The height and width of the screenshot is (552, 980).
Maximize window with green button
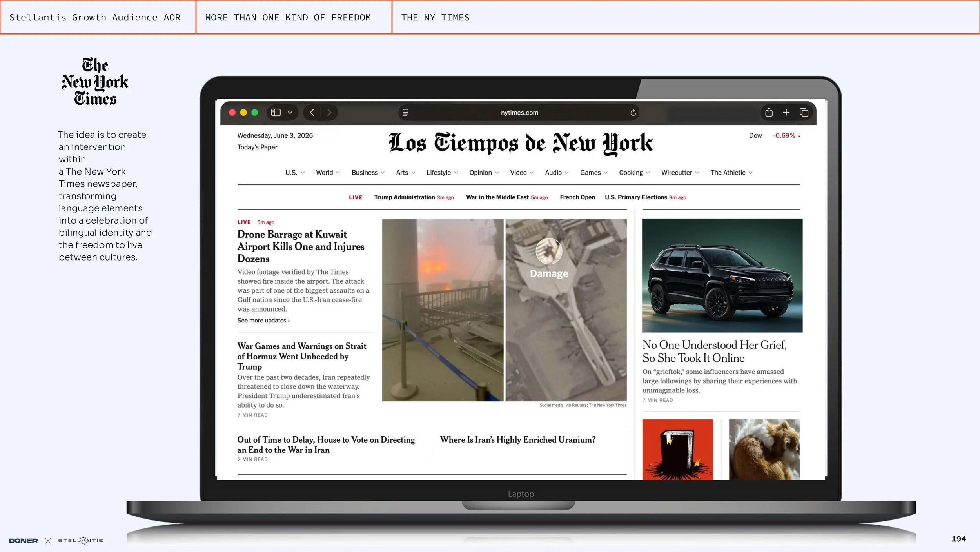click(x=255, y=113)
